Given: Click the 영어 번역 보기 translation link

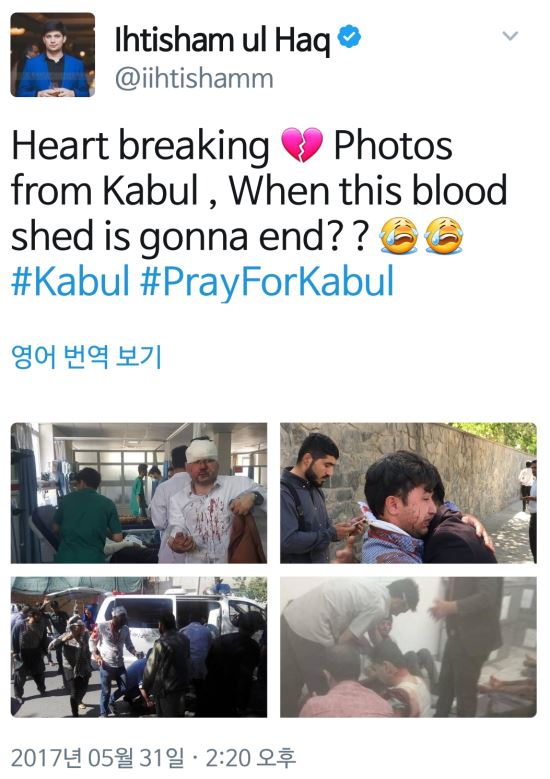Looking at the screenshot, I should [86, 357].
